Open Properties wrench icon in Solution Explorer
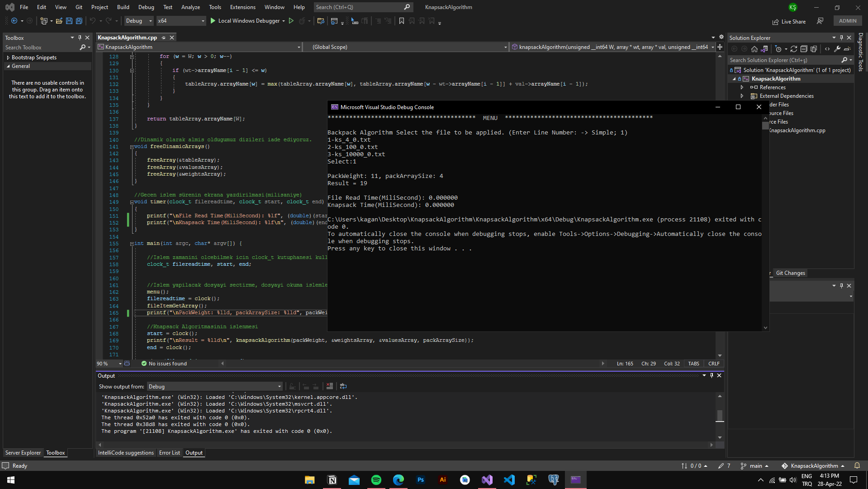This screenshot has width=868, height=489. [837, 49]
